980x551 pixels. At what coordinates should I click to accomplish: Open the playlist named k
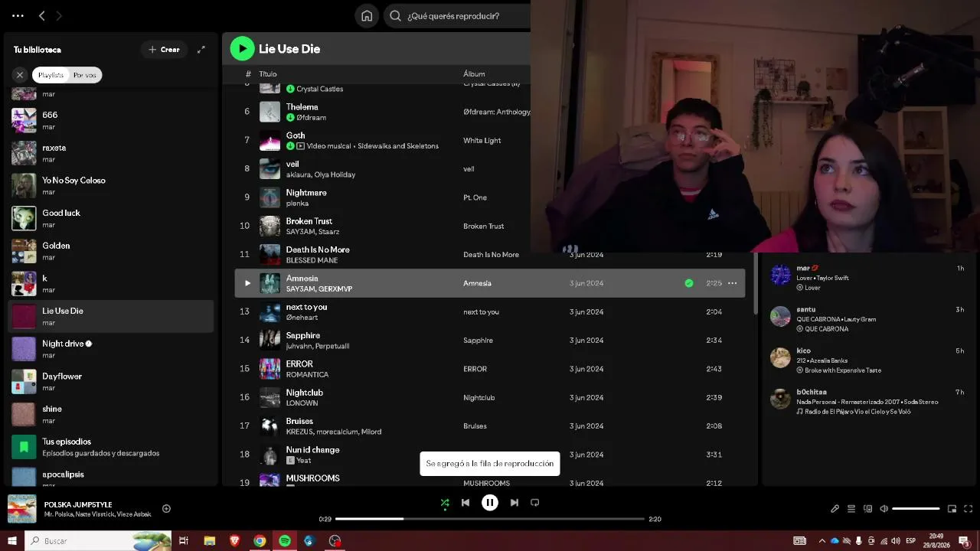point(111,284)
